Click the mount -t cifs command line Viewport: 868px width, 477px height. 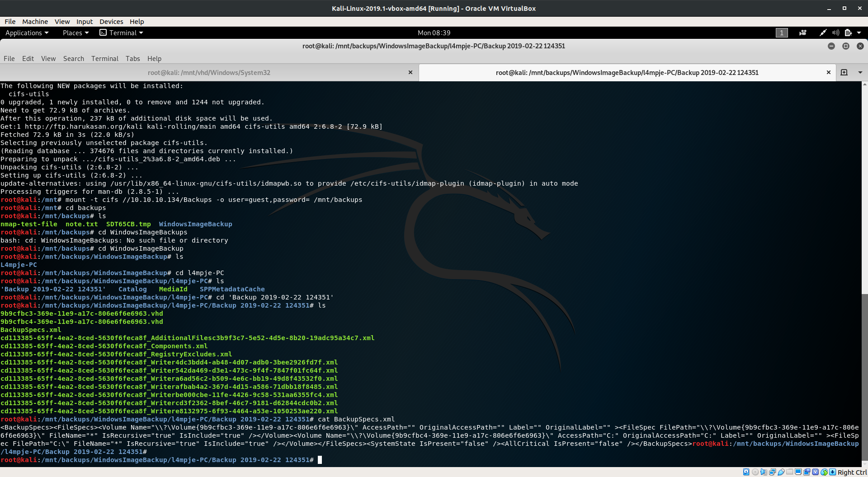(214, 200)
